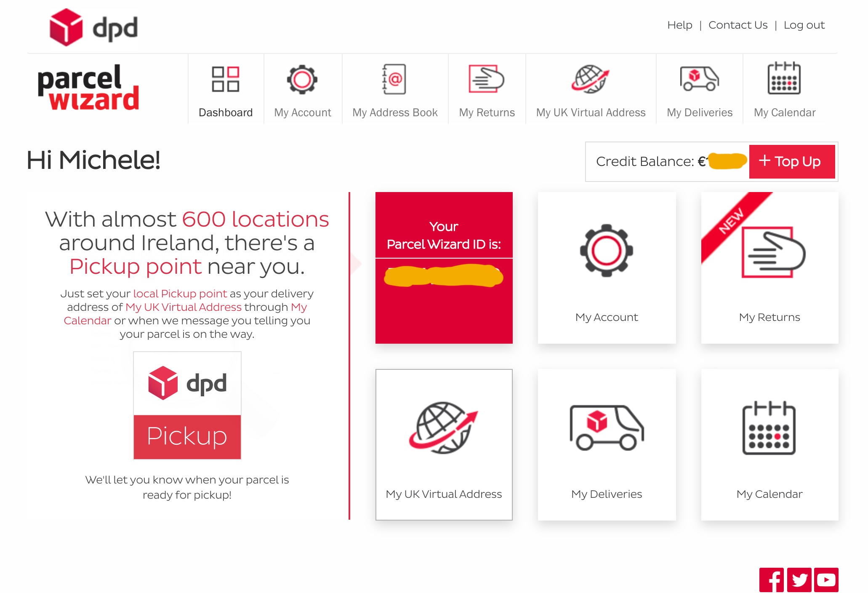The height and width of the screenshot is (593, 868).
Task: Click the My Returns nav icon
Action: pos(487,79)
